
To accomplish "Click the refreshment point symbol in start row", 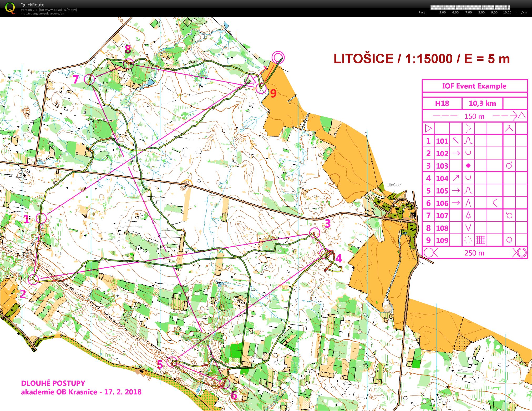I will point(509,128).
